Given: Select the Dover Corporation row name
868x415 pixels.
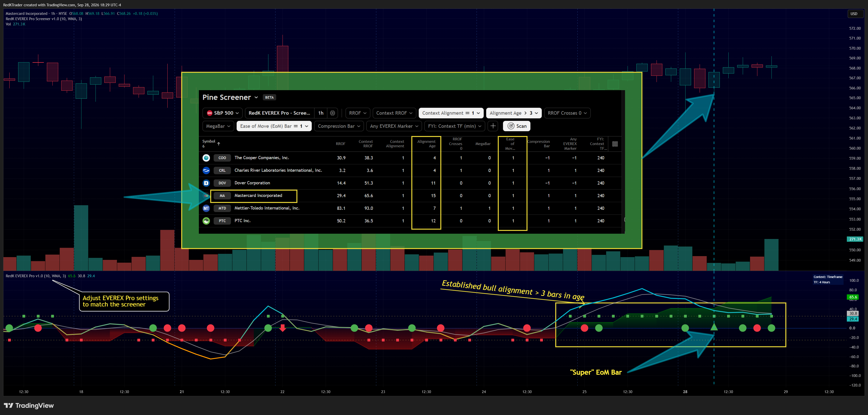Looking at the screenshot, I should (x=252, y=183).
